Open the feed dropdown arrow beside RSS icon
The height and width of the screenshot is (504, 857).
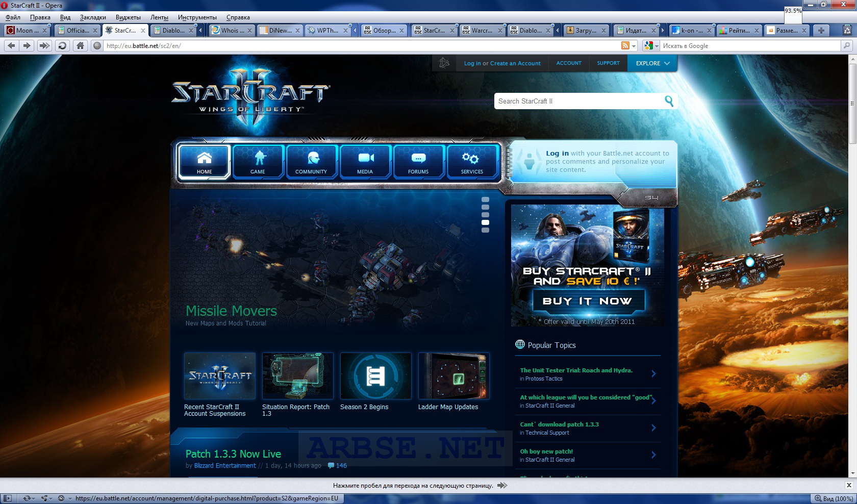pyautogui.click(x=634, y=46)
